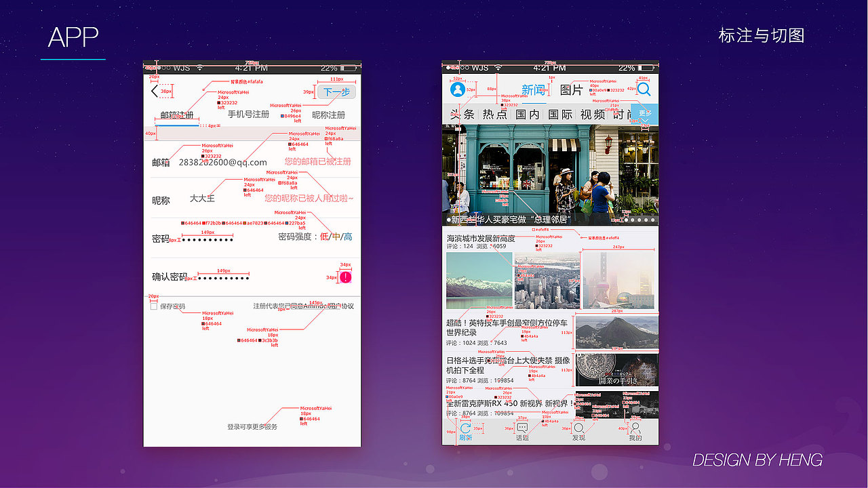868x488 pixels.
Task: Open 话题 via the speech bubble icon
Action: (522, 426)
